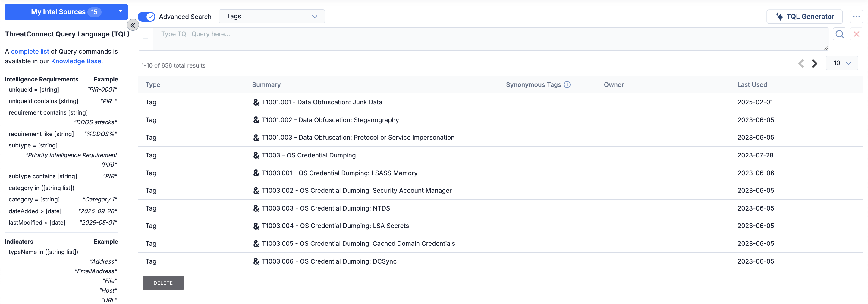Viewport: 868px width, 304px height.
Task: Open T1003.004 LSA Secrets tag
Action: pos(335,226)
